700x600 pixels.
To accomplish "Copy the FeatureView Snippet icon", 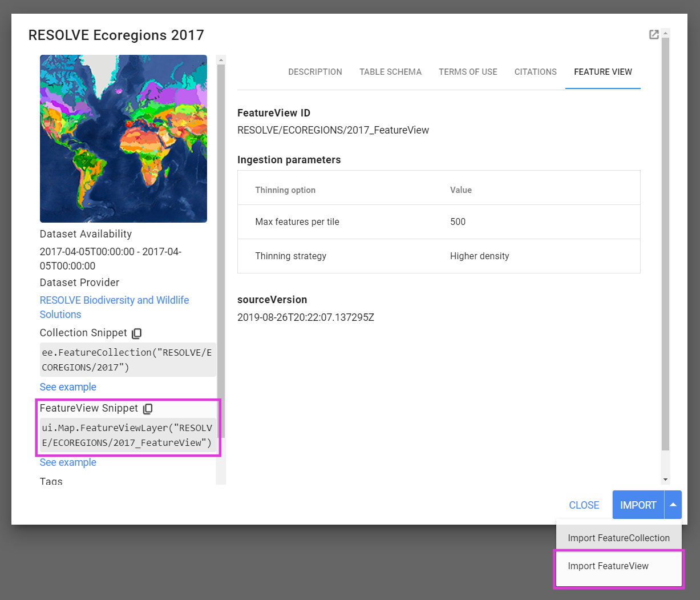I will pyautogui.click(x=148, y=409).
